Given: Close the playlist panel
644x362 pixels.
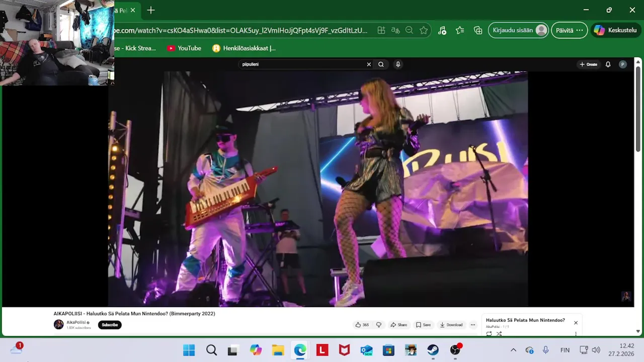Looking at the screenshot, I should pyautogui.click(x=576, y=323).
